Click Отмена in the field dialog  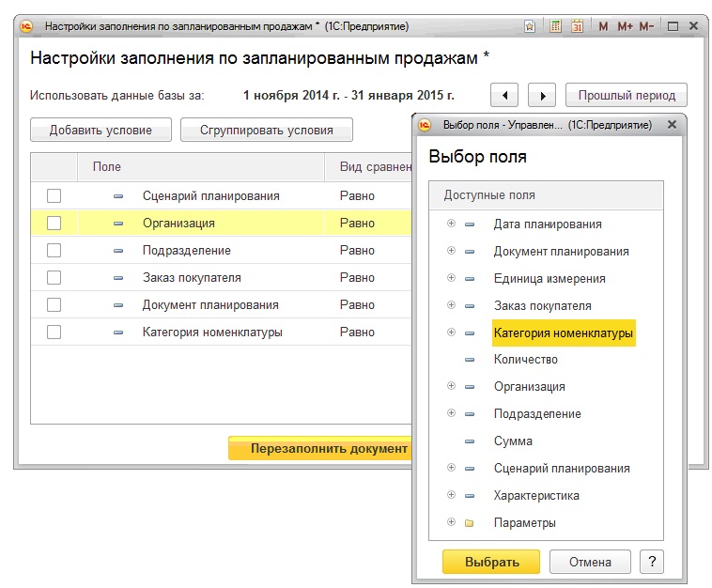(590, 562)
